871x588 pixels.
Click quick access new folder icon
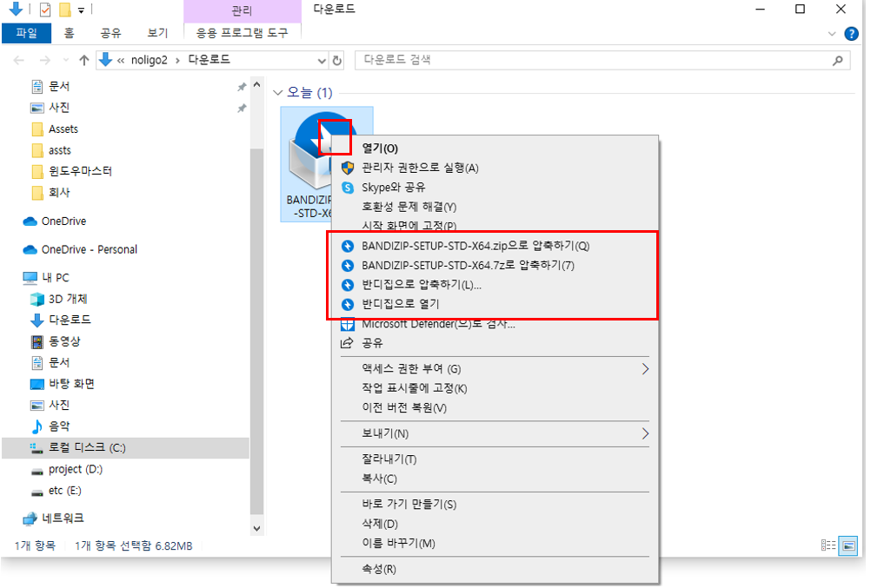(x=65, y=10)
